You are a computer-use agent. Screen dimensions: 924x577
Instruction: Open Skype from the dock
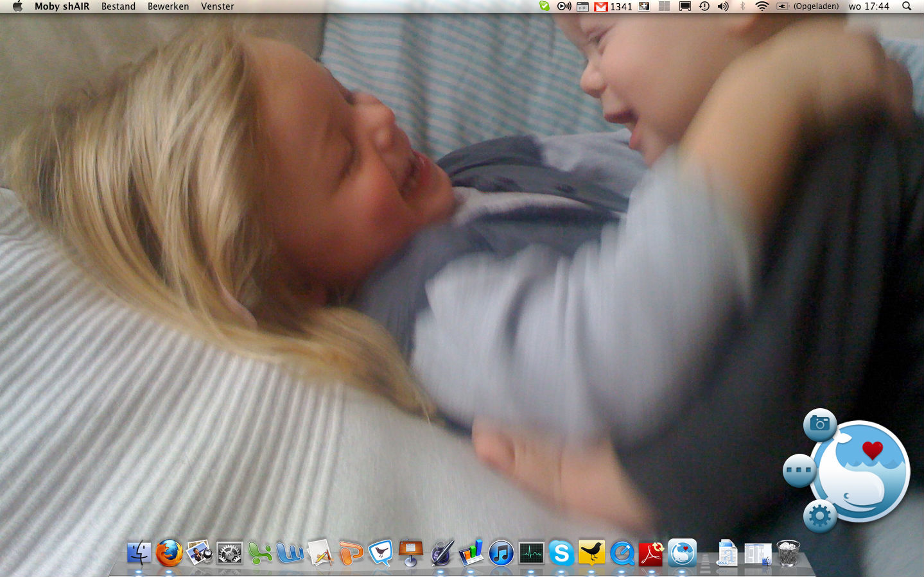(561, 553)
